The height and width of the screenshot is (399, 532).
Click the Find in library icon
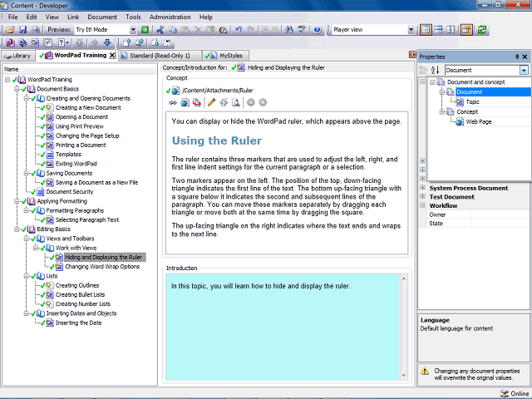click(x=223, y=30)
